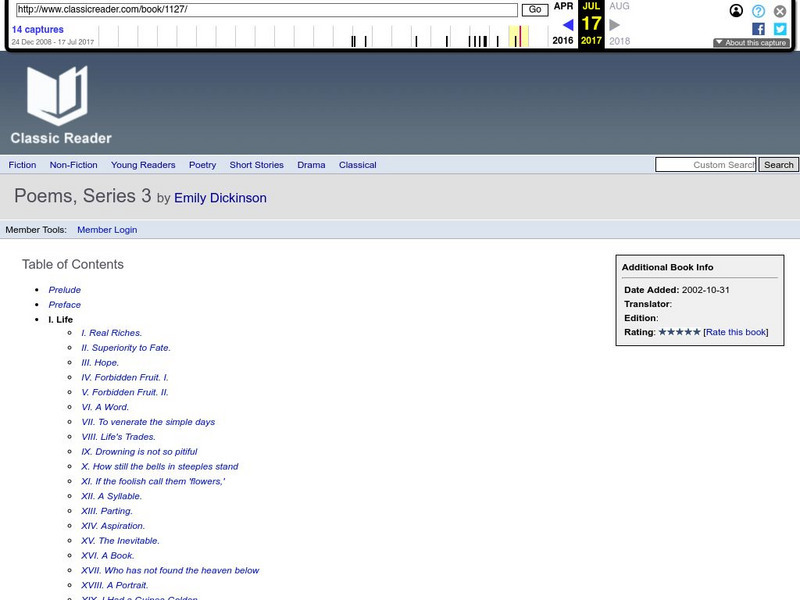800x600 pixels.
Task: Focus the Custom Search input box
Action: 706,165
